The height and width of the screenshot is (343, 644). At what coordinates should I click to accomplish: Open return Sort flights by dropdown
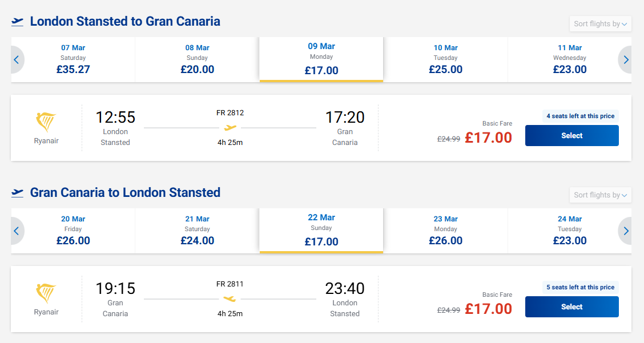(x=601, y=195)
